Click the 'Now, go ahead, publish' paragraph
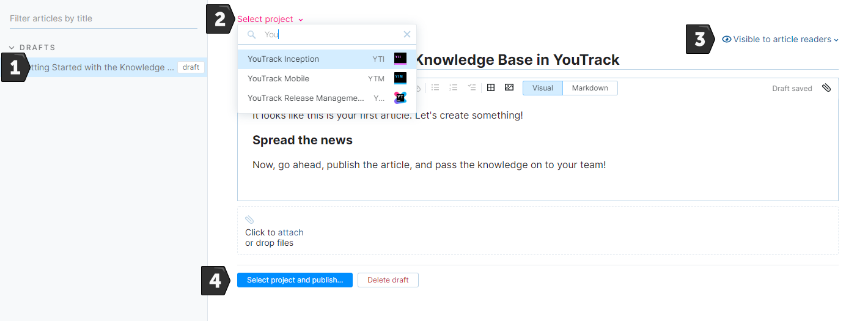 click(429, 165)
